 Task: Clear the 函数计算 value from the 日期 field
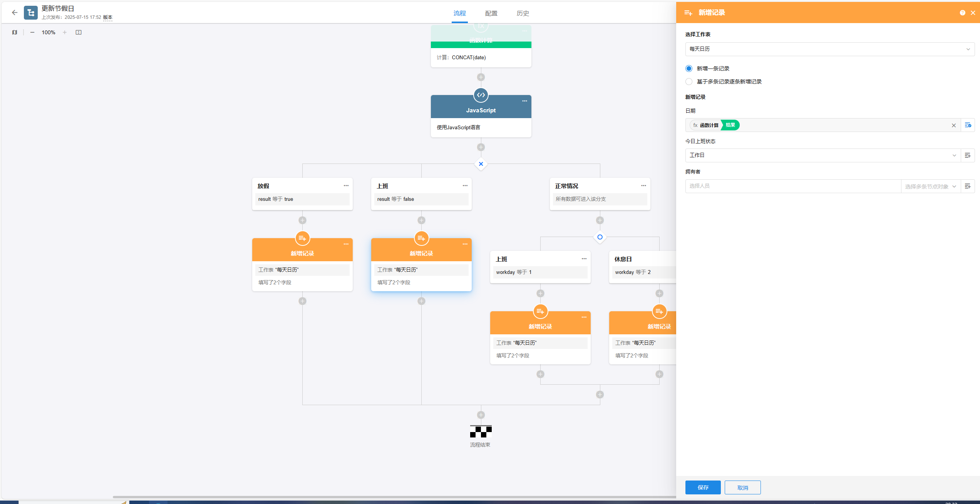pyautogui.click(x=954, y=125)
